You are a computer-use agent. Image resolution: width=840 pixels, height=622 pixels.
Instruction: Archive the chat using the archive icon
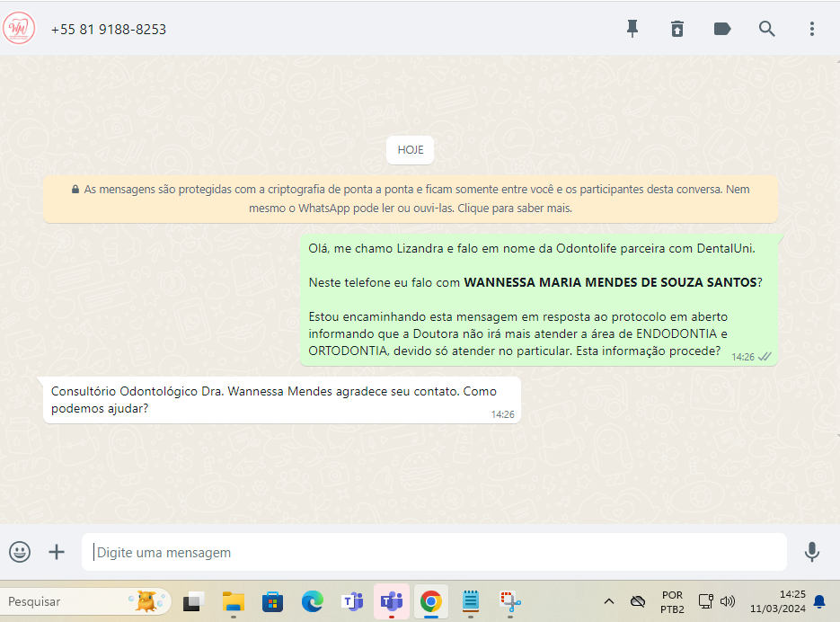tap(677, 29)
